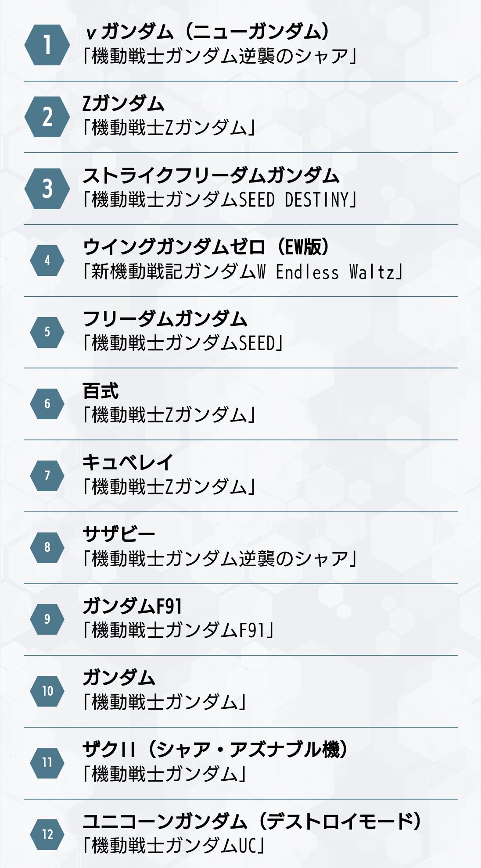
Task: Click the rank 4 hexagon badge
Action: (x=47, y=261)
